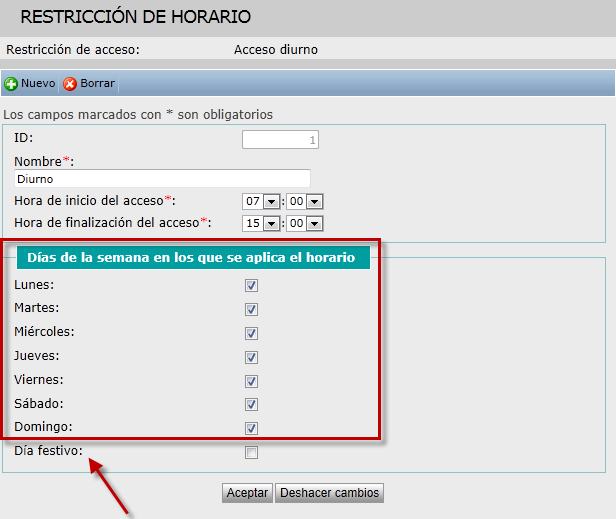Click the Aceptar button
616x519 pixels.
point(248,493)
